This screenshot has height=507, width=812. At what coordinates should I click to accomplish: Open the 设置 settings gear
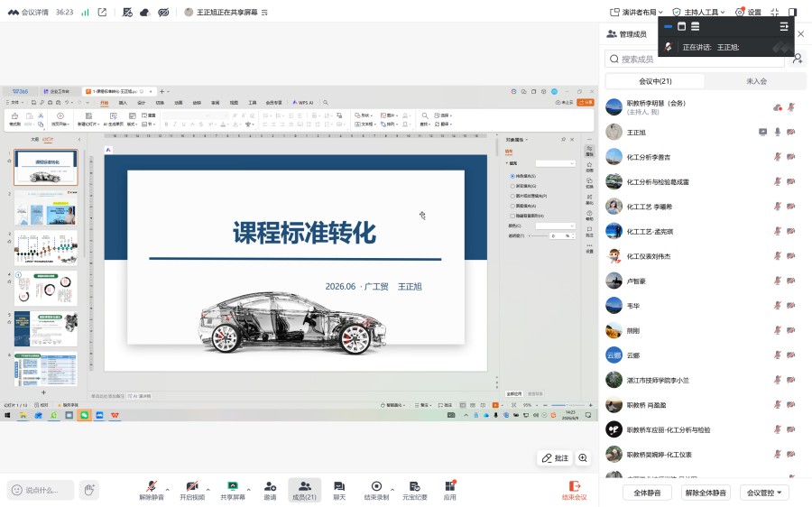(x=748, y=12)
